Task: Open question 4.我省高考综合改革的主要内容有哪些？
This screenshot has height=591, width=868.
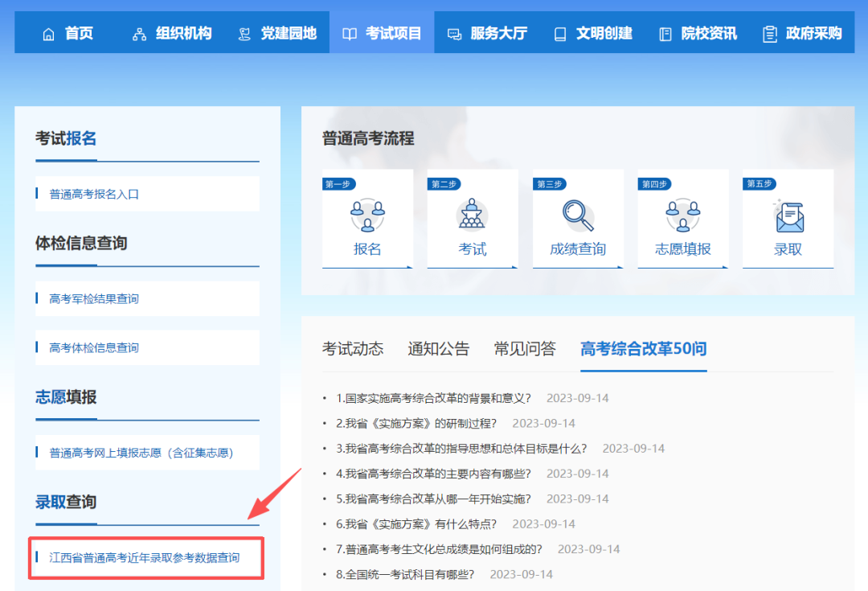Action: tap(433, 474)
